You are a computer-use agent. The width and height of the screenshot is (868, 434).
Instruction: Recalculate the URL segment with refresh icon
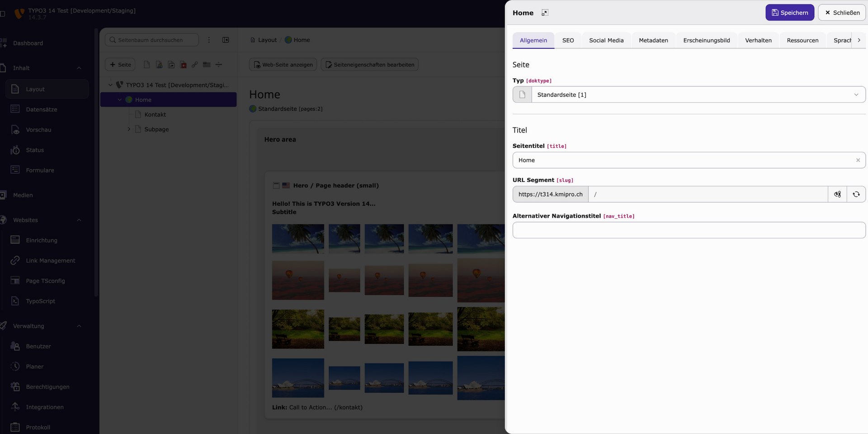(x=856, y=194)
